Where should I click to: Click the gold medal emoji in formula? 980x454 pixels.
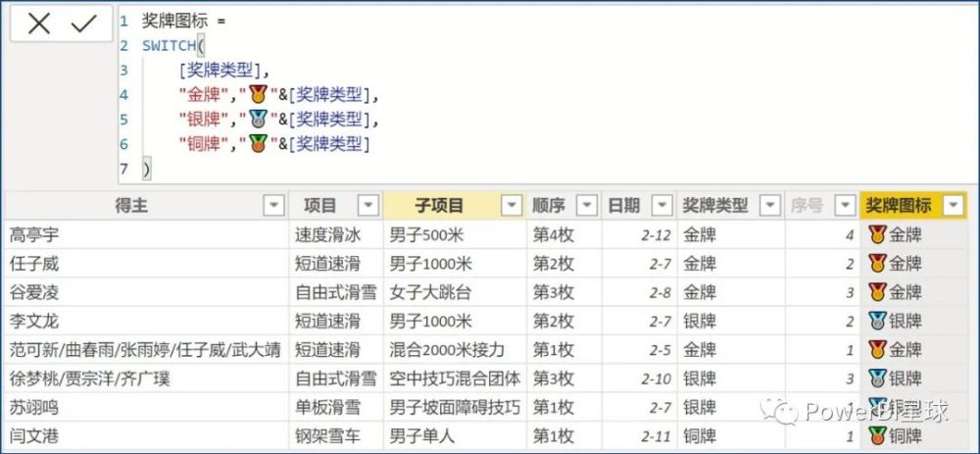pyautogui.click(x=258, y=95)
